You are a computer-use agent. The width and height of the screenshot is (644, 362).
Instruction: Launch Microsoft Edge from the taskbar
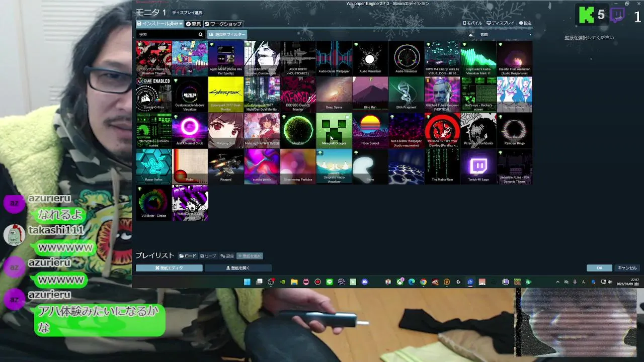pyautogui.click(x=412, y=282)
